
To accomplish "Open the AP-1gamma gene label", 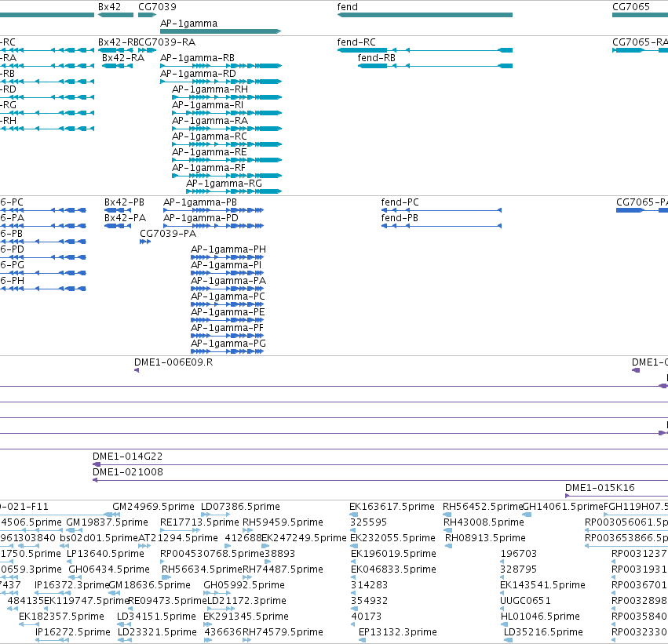I will (x=188, y=24).
